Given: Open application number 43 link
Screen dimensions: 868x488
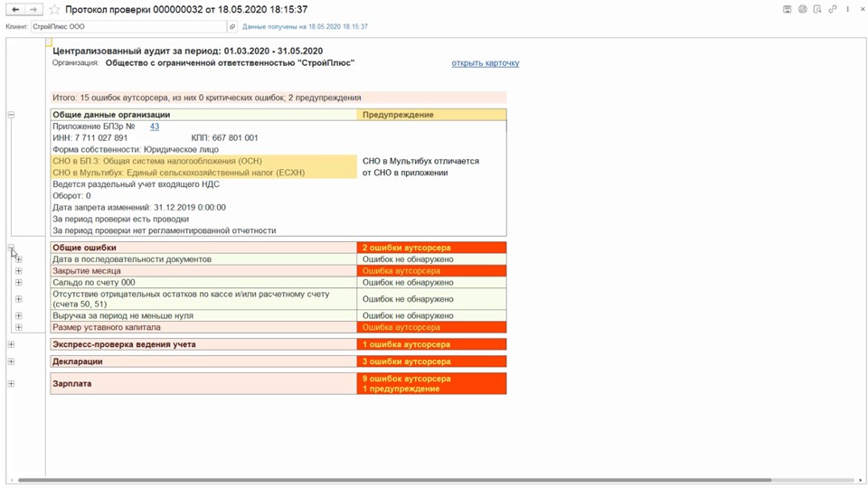Looking at the screenshot, I should pyautogui.click(x=154, y=127).
